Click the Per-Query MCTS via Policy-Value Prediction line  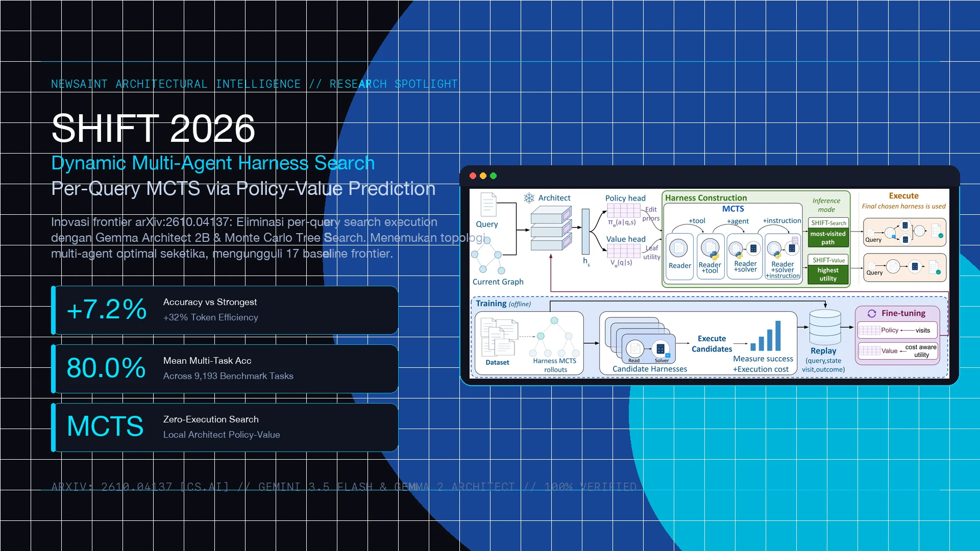tap(243, 189)
